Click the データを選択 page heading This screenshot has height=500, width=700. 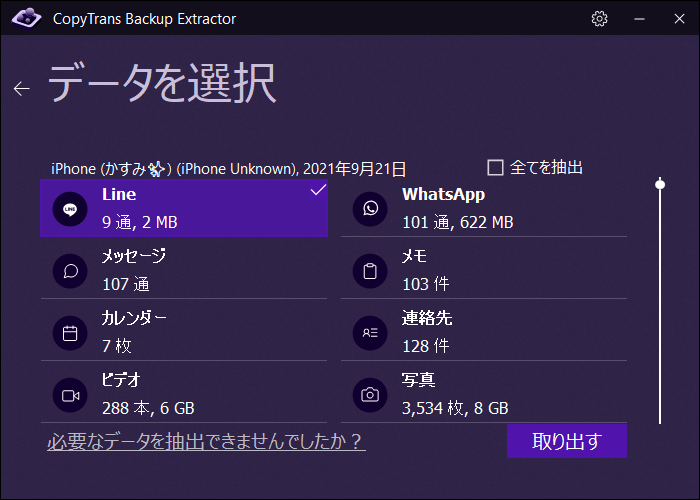[x=162, y=83]
